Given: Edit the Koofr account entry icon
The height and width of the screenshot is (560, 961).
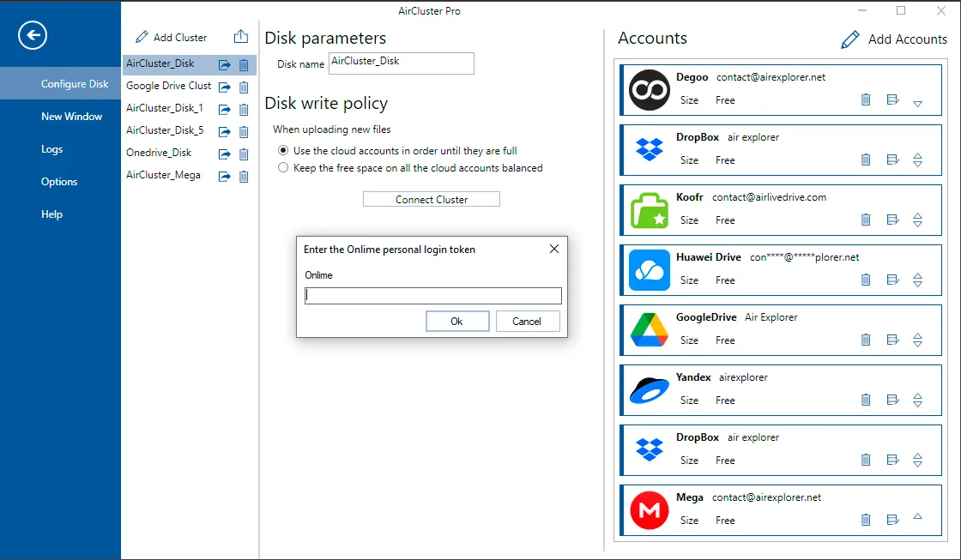Looking at the screenshot, I should tap(893, 220).
